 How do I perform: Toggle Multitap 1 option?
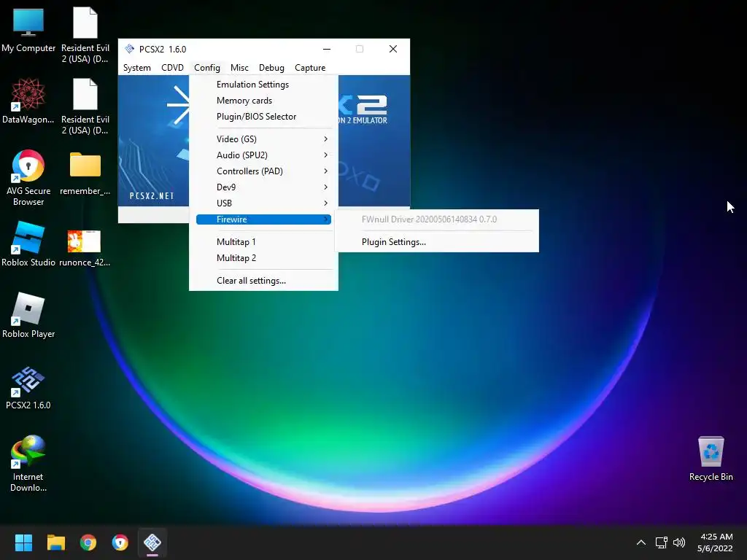(263, 242)
